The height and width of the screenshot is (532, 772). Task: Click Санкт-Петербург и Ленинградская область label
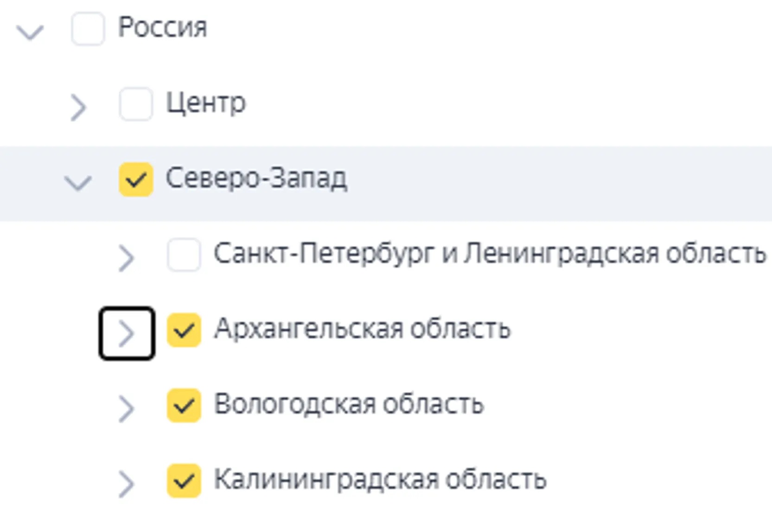tap(490, 254)
